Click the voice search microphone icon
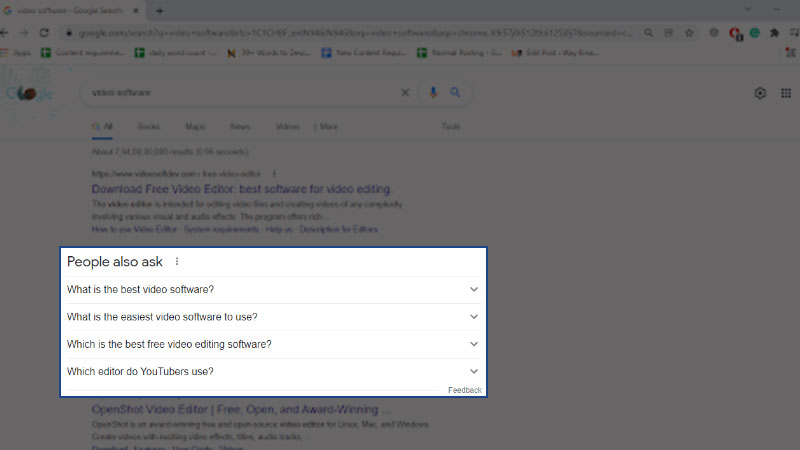This screenshot has height=450, width=800. 433,93
